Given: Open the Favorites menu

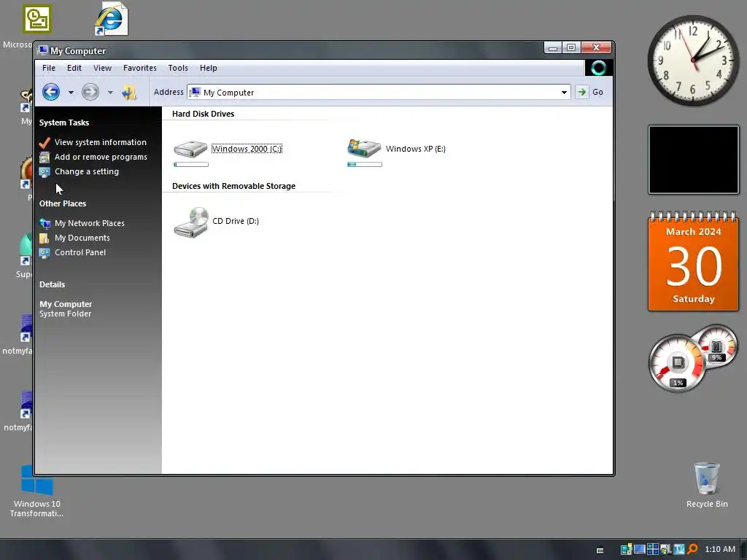Looking at the screenshot, I should pos(139,68).
